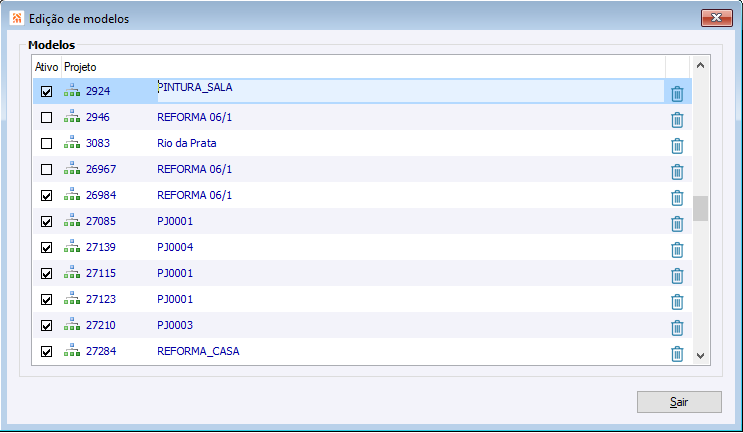Select project number 26967

click(x=101, y=169)
